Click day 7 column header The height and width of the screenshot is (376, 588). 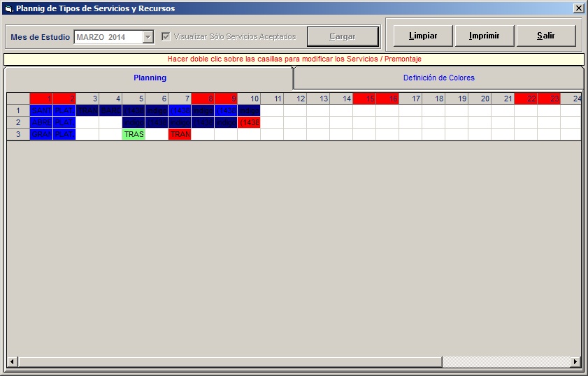click(x=180, y=99)
